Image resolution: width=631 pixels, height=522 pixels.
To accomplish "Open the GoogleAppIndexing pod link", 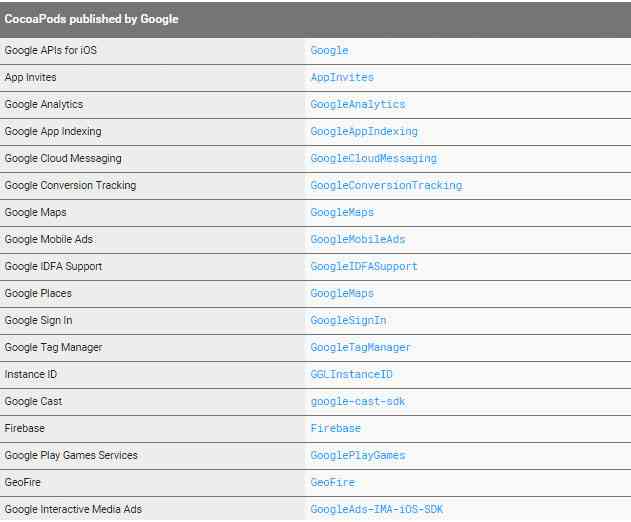I will pyautogui.click(x=364, y=132).
